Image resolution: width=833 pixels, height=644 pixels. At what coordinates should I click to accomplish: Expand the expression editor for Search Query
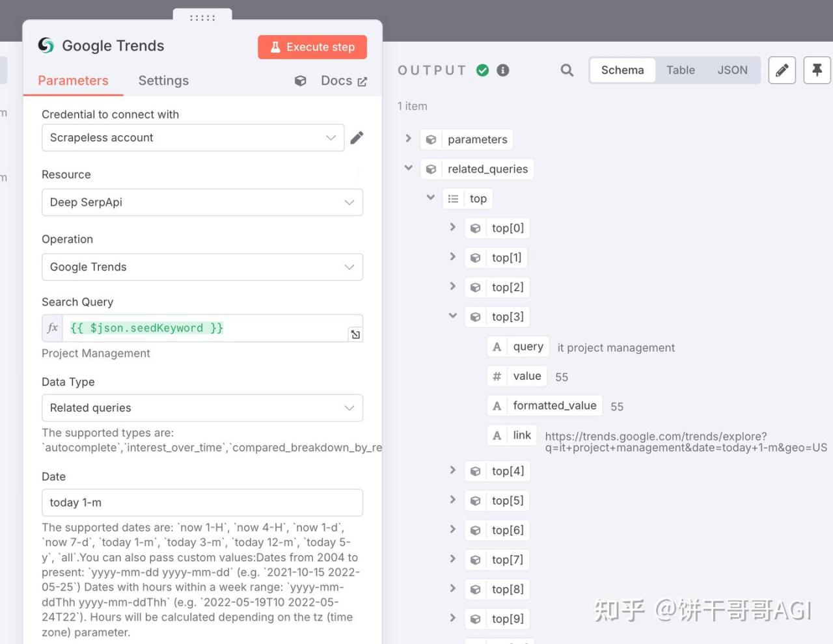(355, 334)
